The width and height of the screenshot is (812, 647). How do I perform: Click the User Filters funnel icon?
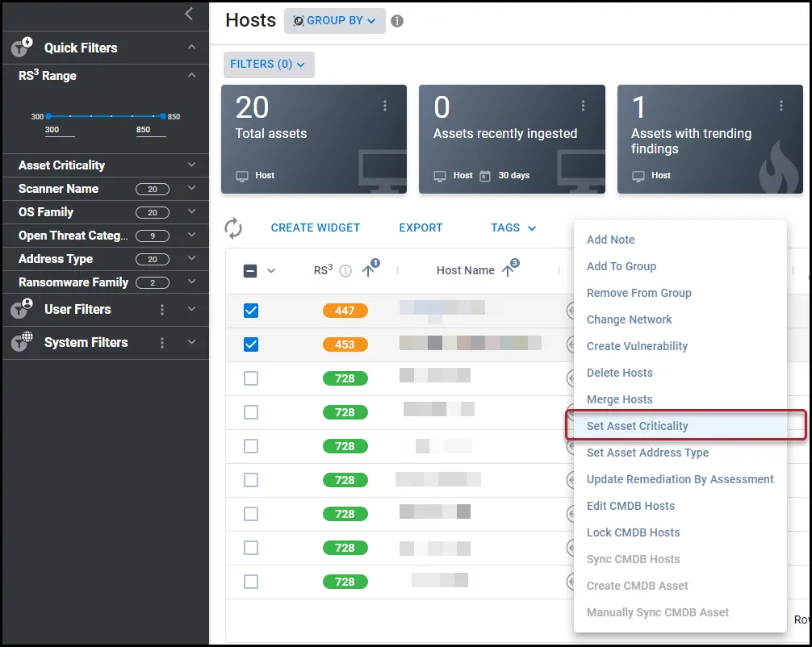tap(22, 308)
